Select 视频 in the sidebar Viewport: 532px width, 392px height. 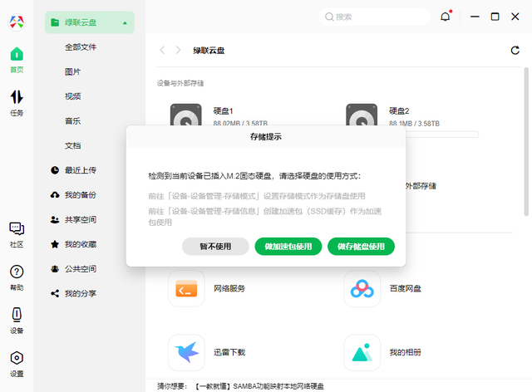[72, 96]
